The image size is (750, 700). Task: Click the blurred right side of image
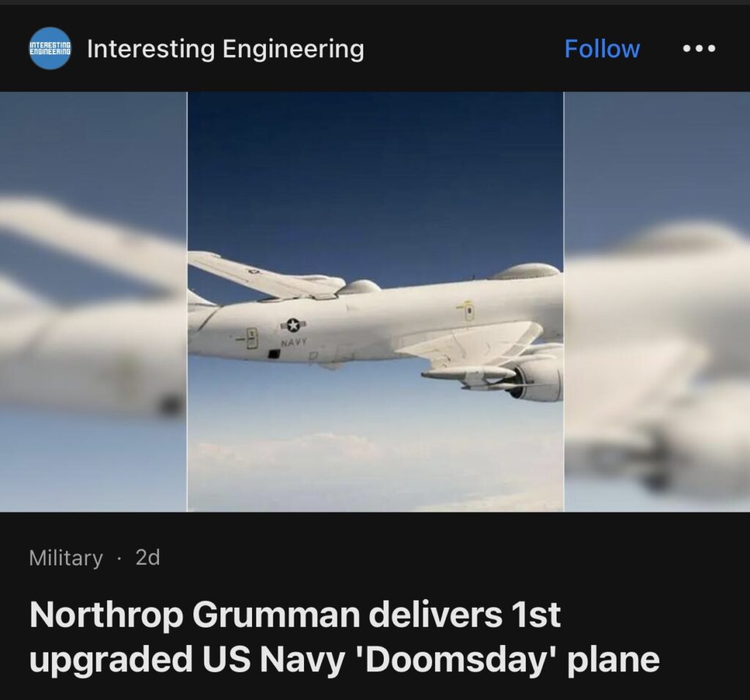[x=657, y=302]
